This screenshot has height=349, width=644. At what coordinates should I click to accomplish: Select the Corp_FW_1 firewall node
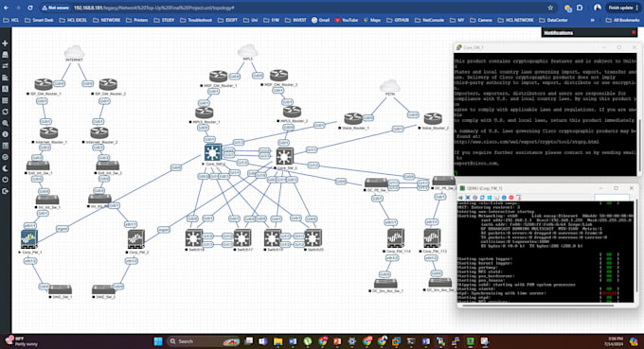(x=29, y=239)
